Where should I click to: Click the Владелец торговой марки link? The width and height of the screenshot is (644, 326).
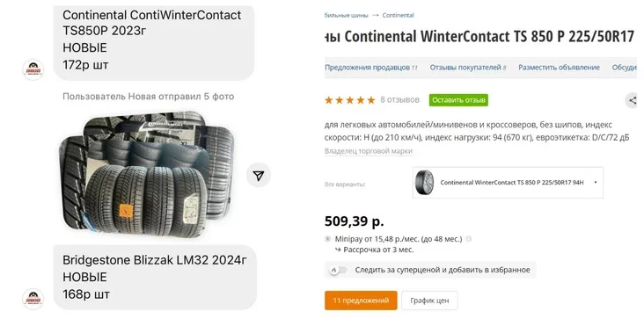[x=368, y=151]
